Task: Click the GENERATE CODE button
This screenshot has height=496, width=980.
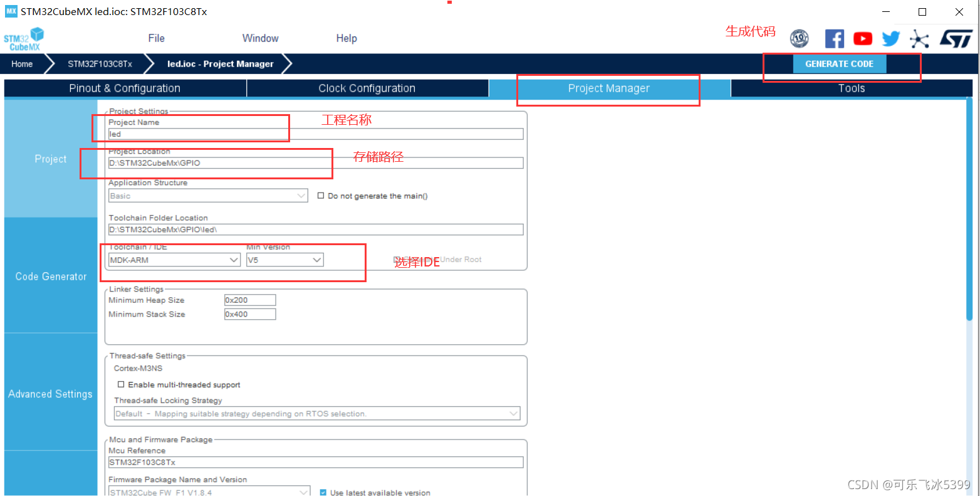Action: pyautogui.click(x=840, y=64)
